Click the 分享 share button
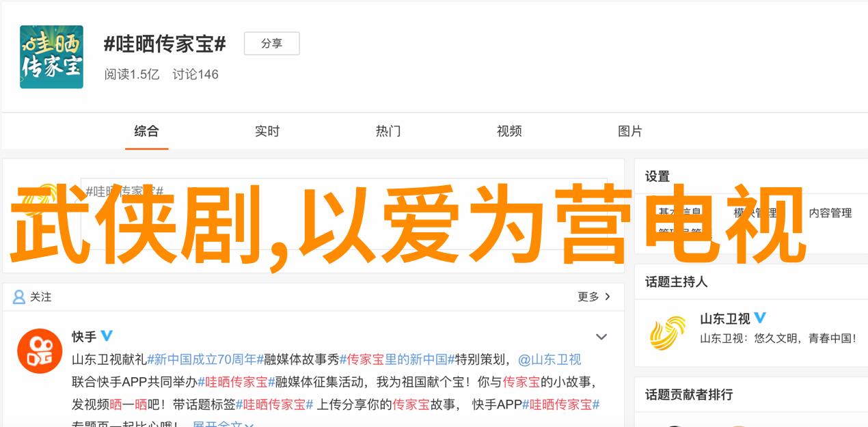 click(x=272, y=44)
